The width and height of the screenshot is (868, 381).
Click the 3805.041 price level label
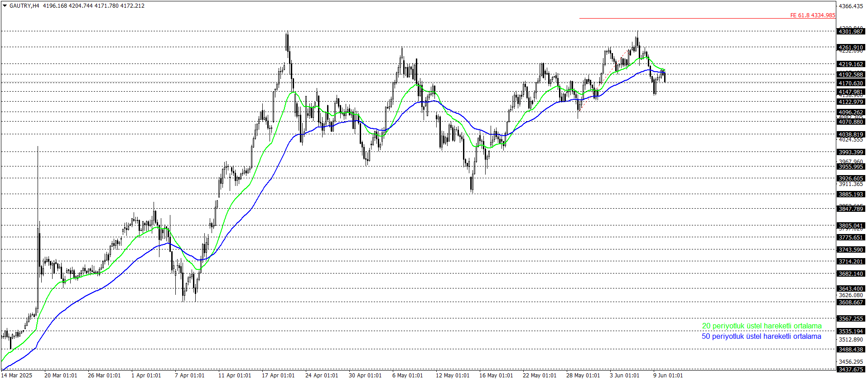point(851,226)
